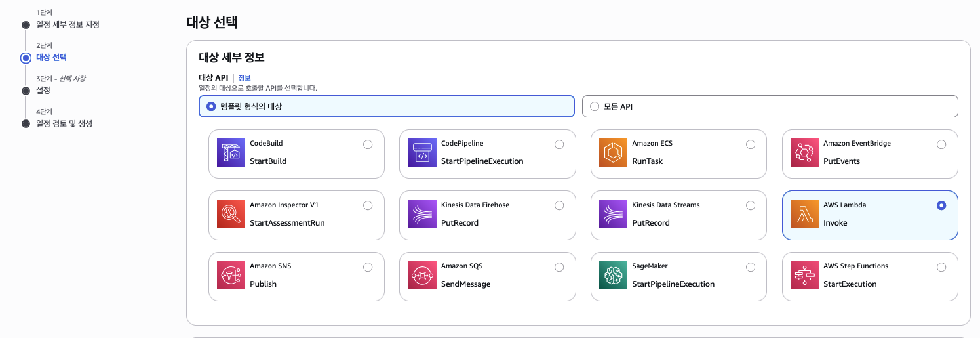Viewport: 980px width, 338px height.
Task: Click the Amazon SNS icon
Action: pyautogui.click(x=230, y=276)
